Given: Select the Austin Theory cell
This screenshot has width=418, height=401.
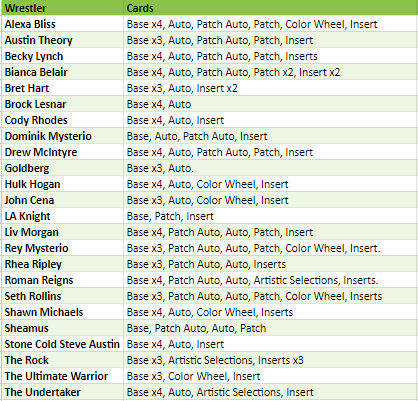Looking at the screenshot, I should tap(62, 40).
